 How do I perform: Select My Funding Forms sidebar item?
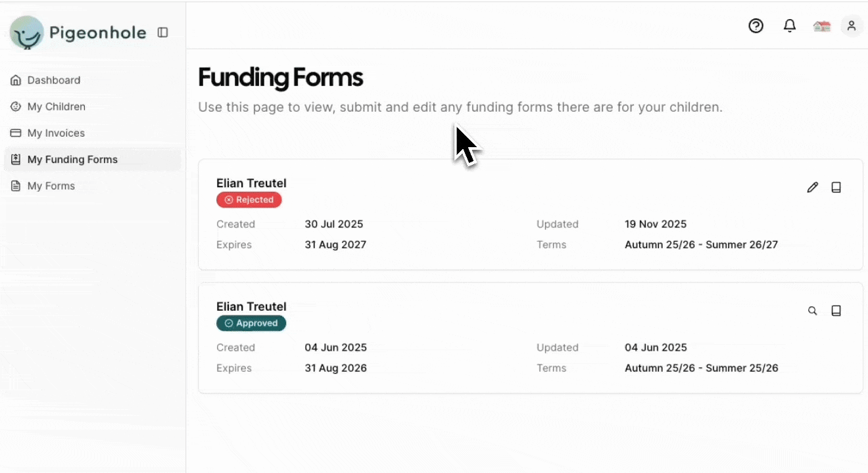click(72, 160)
